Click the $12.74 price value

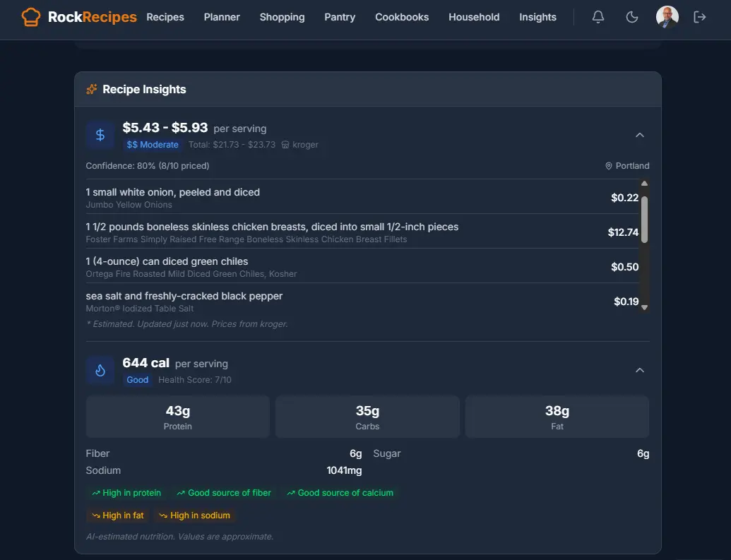(623, 232)
